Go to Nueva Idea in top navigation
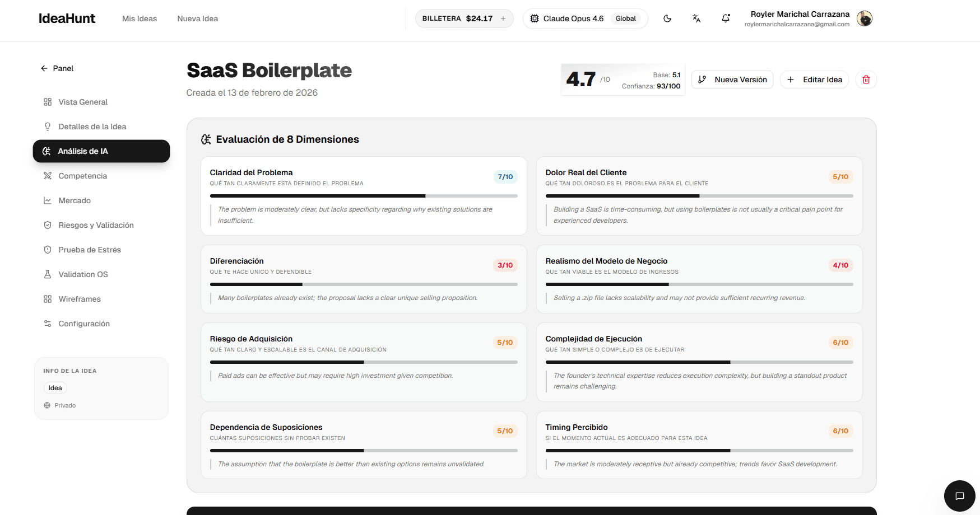The width and height of the screenshot is (980, 515). coord(197,18)
